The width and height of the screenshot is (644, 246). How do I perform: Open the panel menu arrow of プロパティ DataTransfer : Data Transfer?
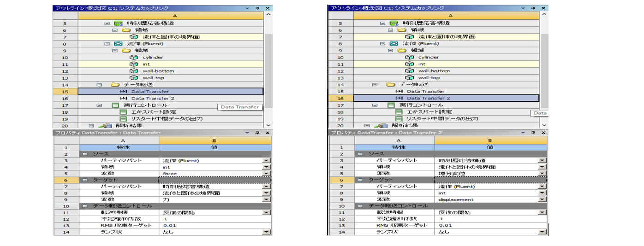pos(248,133)
